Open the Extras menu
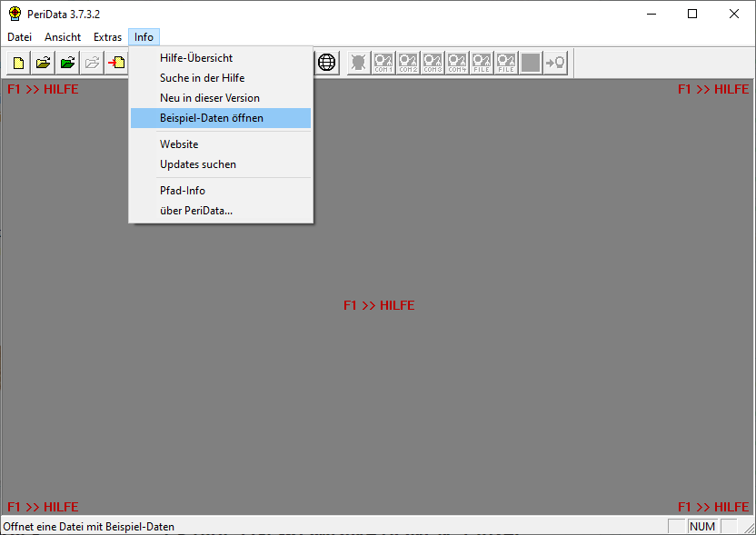Viewport: 756px width, 535px height. pyautogui.click(x=107, y=37)
